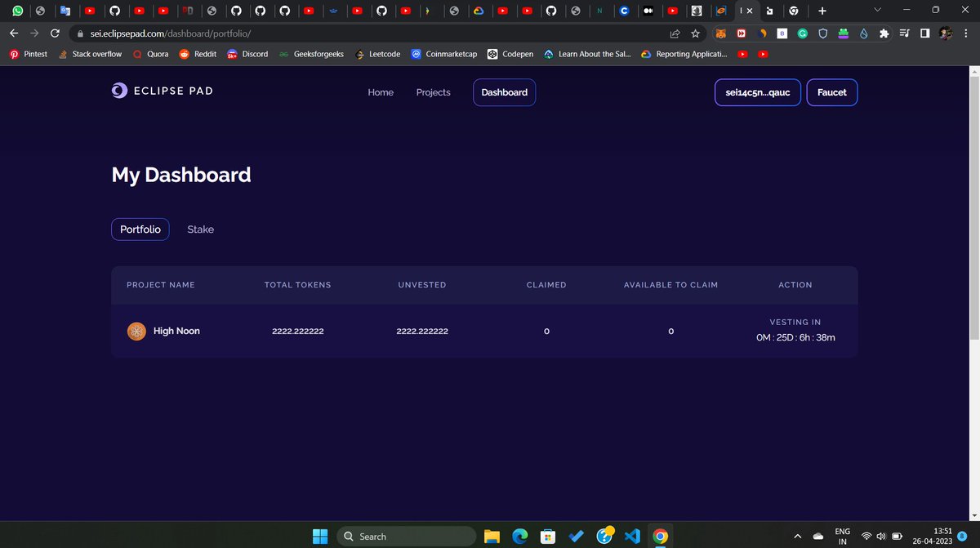Open the volume speaker tray icon
This screenshot has width=980, height=548.
pyautogui.click(x=881, y=537)
